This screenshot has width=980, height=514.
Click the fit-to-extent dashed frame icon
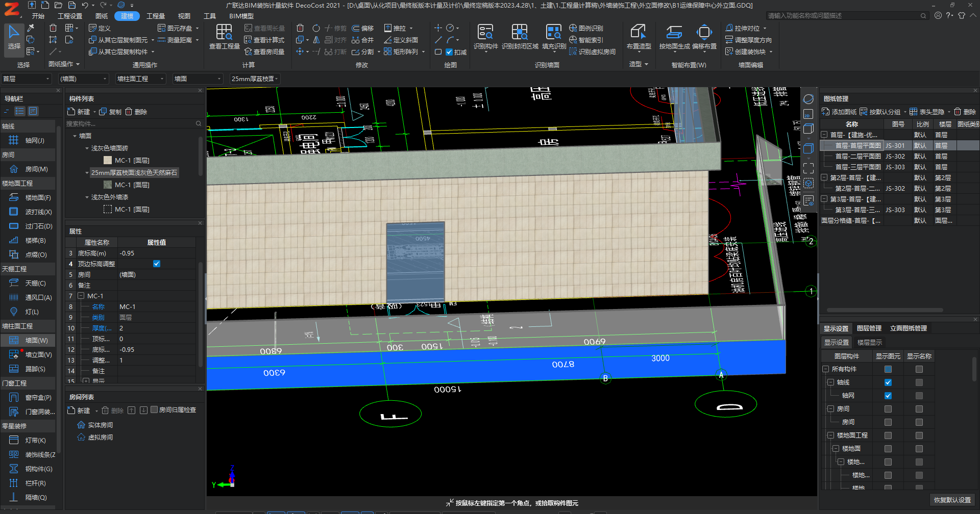coord(808,168)
